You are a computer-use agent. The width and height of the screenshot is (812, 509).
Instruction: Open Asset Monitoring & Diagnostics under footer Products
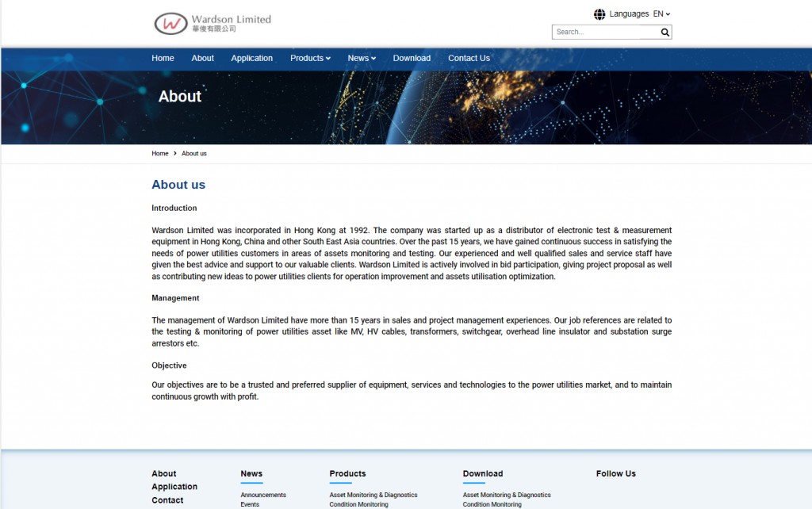pos(373,495)
